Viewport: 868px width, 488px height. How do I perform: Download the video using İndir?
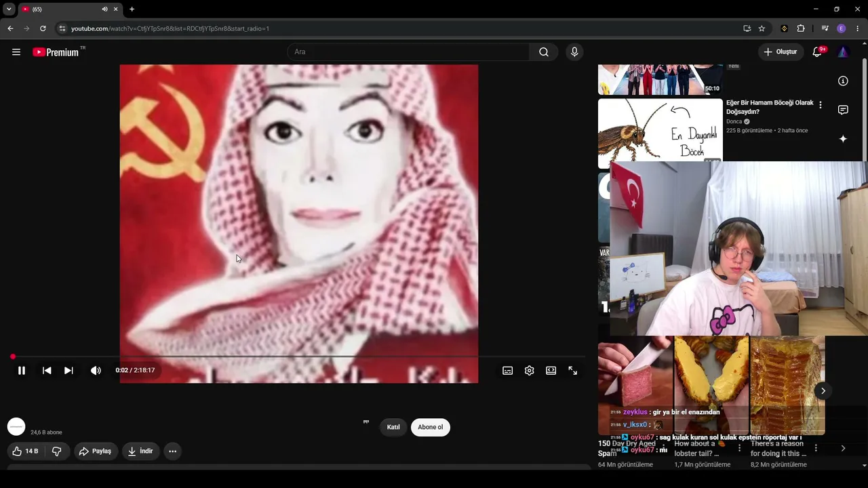(140, 451)
